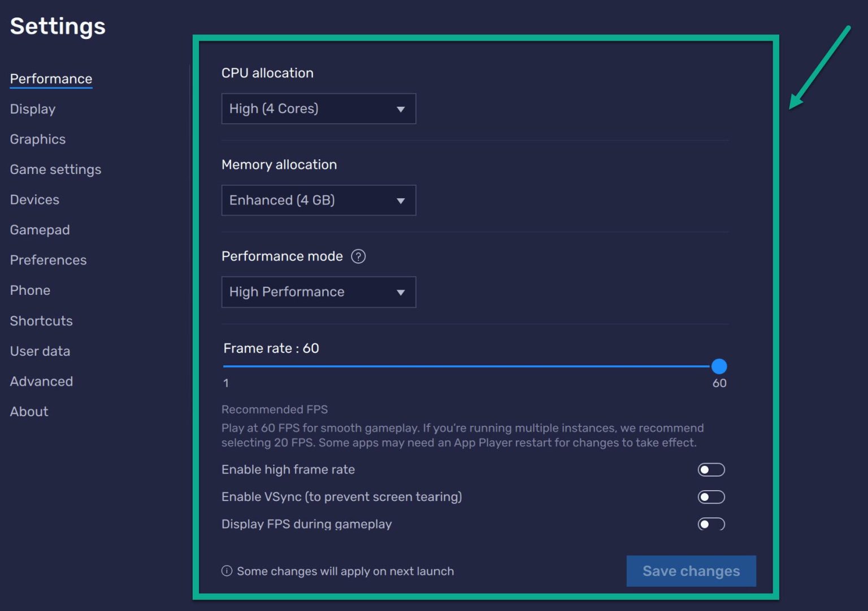Open the Performance mode help tooltip

(x=359, y=256)
